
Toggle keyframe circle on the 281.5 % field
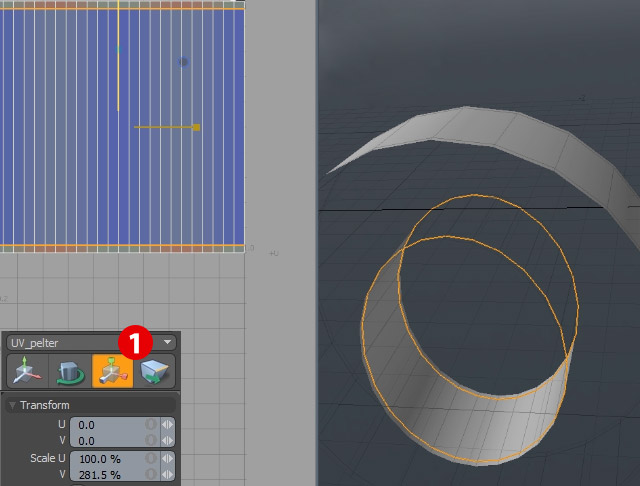point(151,475)
